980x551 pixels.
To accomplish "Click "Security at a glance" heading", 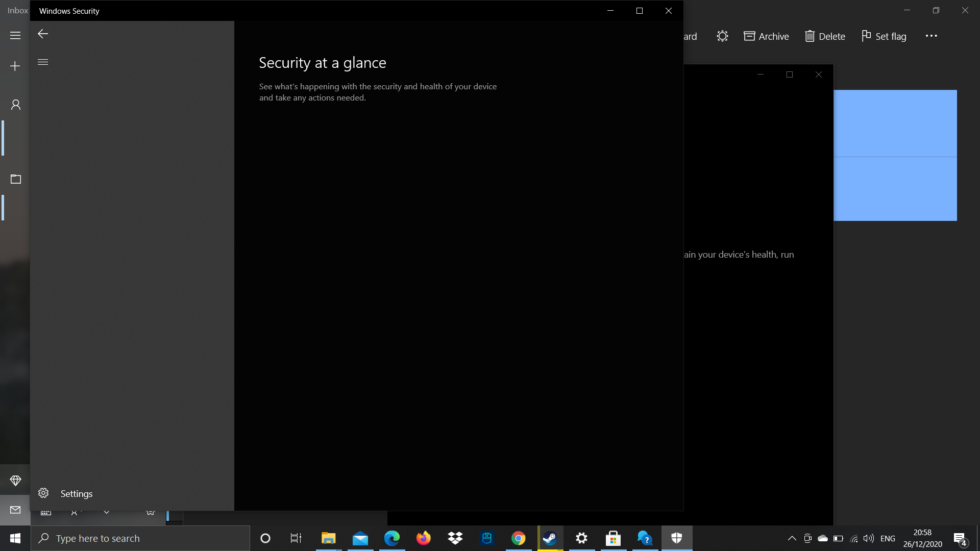I will pos(323,63).
